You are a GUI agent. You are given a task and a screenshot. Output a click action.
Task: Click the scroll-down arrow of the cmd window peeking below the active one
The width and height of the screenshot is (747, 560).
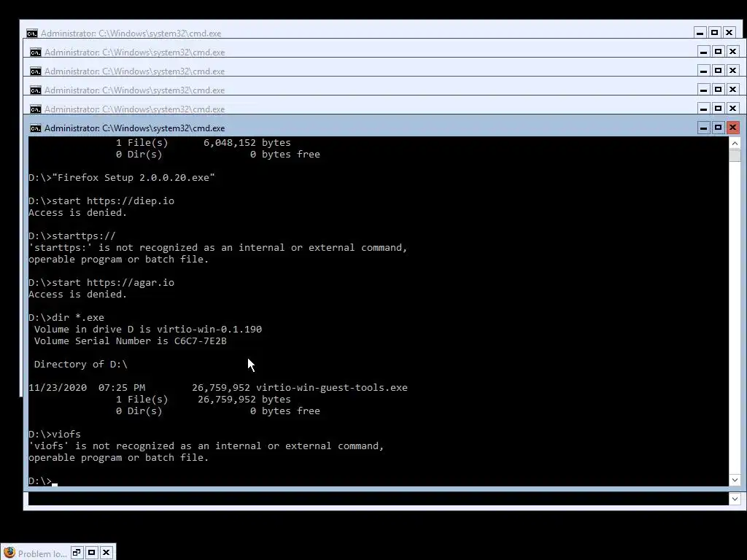point(735,499)
